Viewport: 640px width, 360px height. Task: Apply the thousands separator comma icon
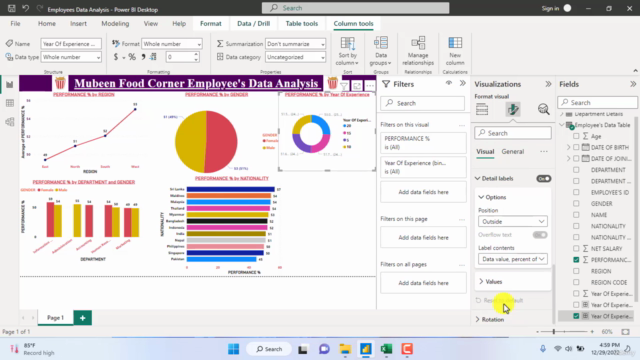[143, 57]
